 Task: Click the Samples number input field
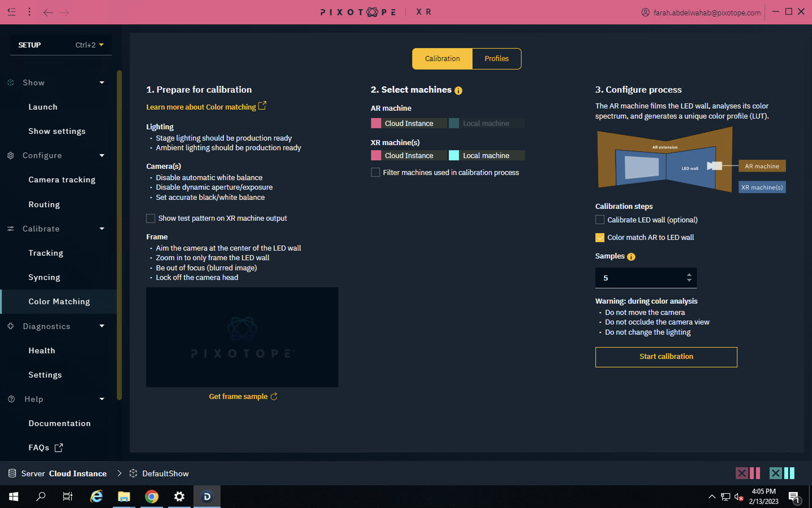[x=646, y=278]
